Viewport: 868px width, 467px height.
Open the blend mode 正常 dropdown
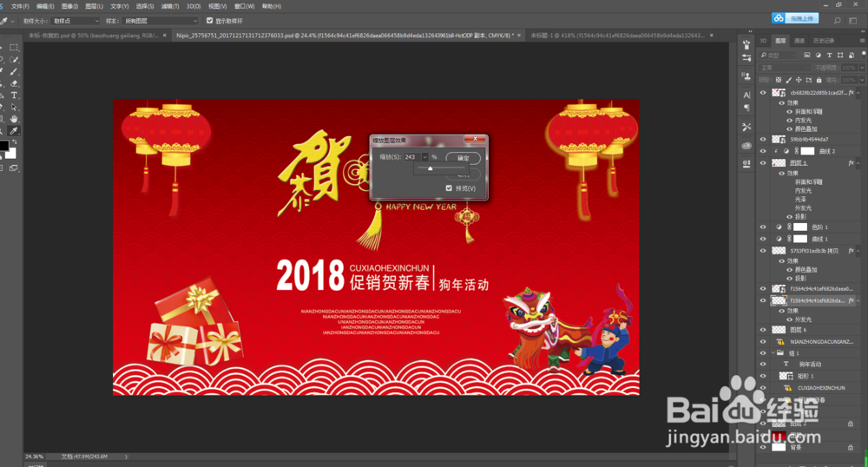[785, 68]
